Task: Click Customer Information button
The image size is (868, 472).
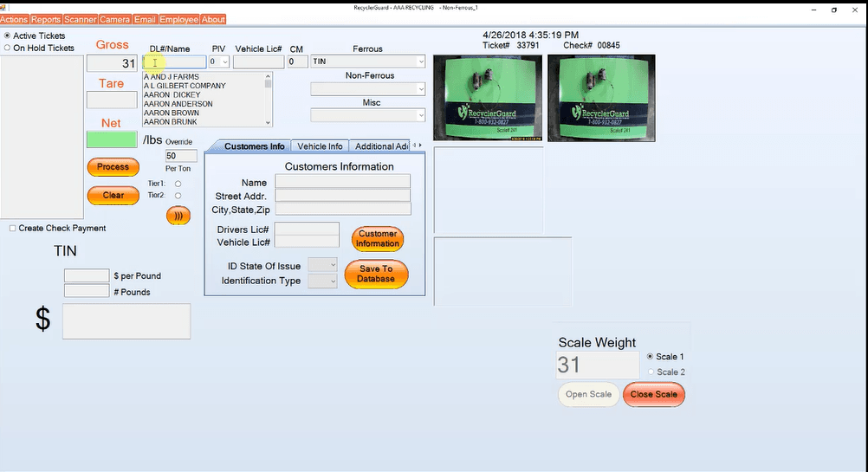Action: (x=378, y=238)
